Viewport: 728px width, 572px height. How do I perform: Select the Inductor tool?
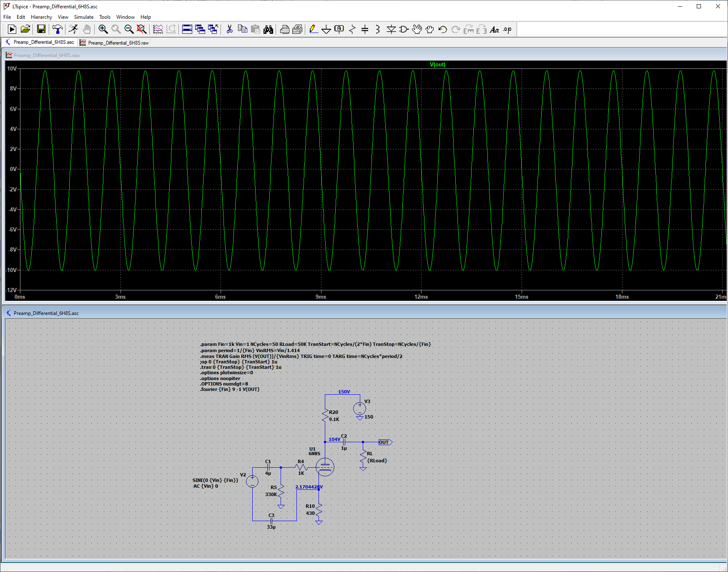378,29
